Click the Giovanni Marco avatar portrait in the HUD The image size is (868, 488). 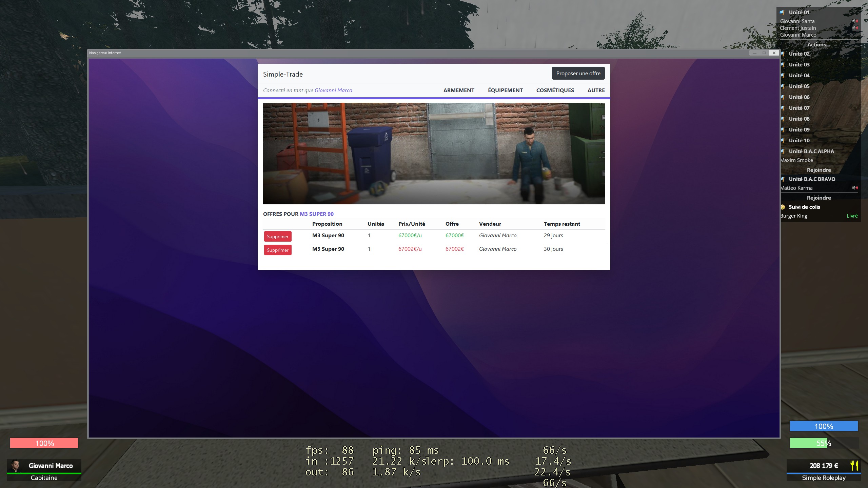tap(15, 466)
